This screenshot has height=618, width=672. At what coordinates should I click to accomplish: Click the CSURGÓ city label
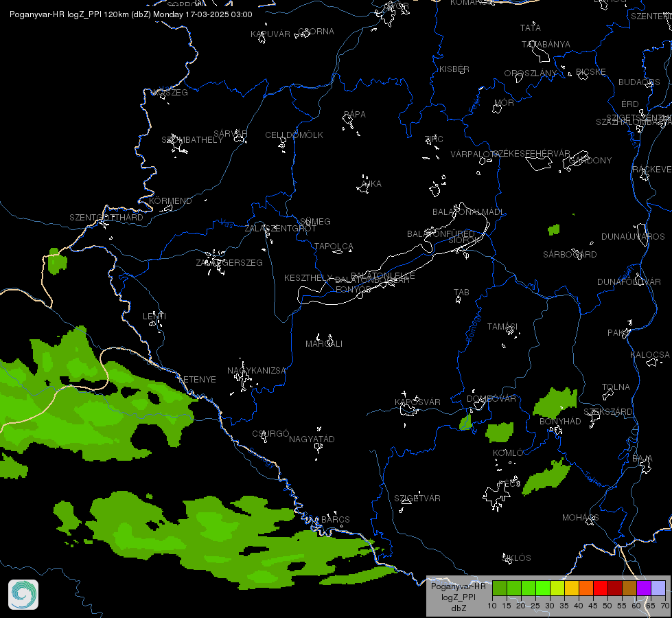click(x=270, y=433)
